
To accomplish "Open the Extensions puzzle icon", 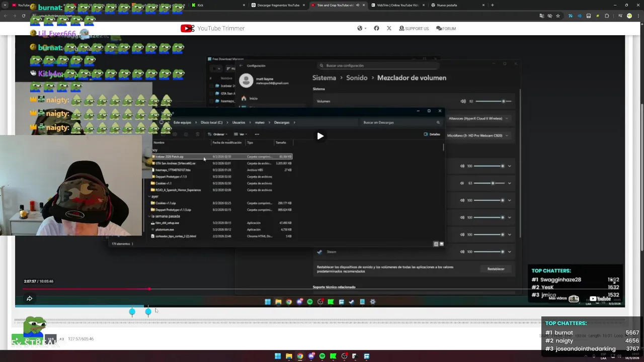I will (x=607, y=16).
